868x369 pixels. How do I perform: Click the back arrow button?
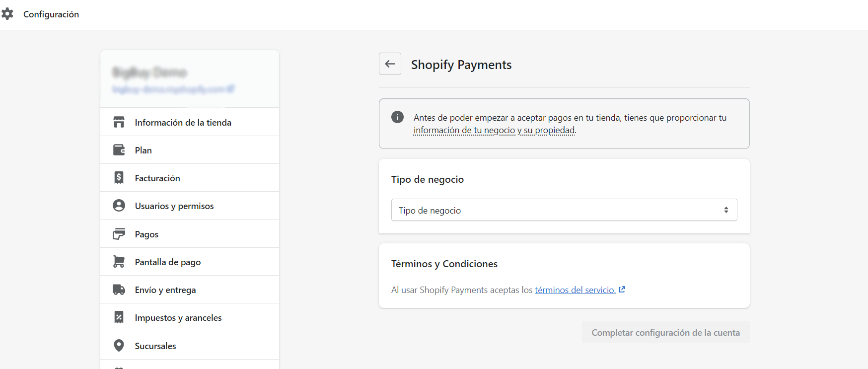pyautogui.click(x=390, y=64)
